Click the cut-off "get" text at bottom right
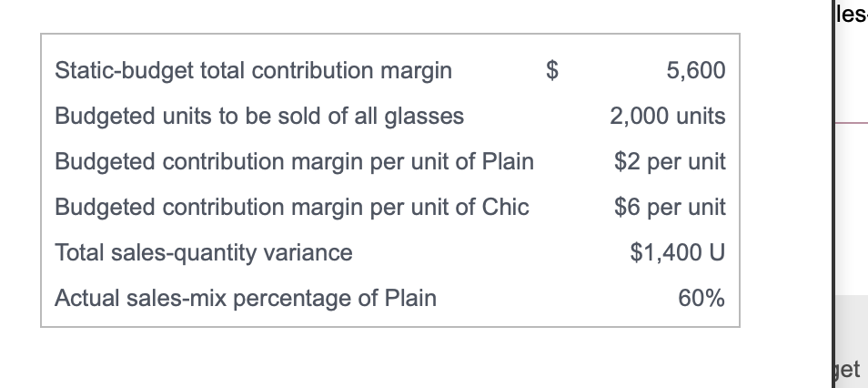 coord(848,370)
